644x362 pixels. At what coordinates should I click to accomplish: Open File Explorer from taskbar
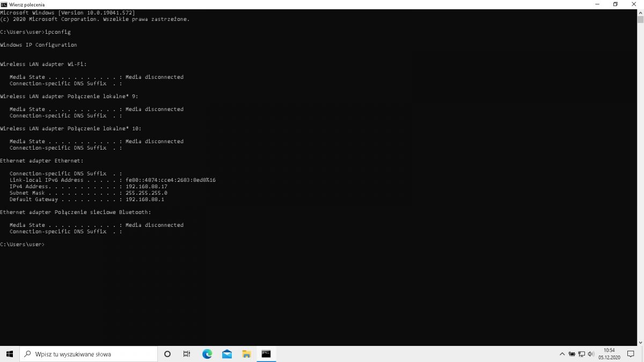point(246,354)
